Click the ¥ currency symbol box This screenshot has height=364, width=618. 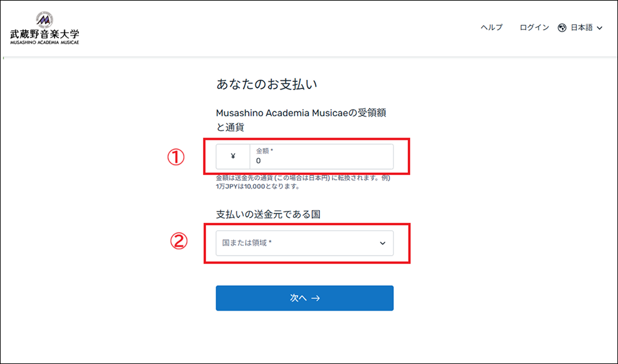point(233,157)
